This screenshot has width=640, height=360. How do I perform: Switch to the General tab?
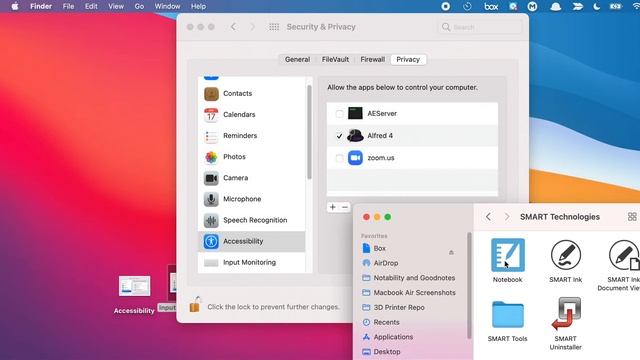point(298,60)
